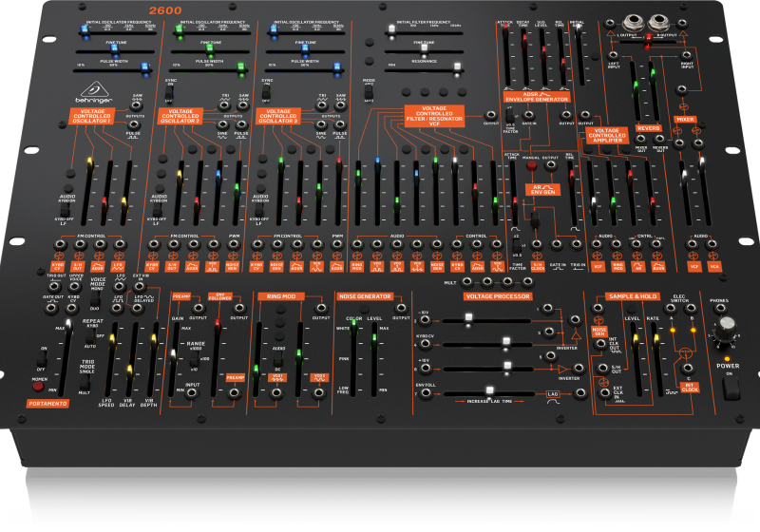Click the filter OUTPUT jack

(x=491, y=115)
